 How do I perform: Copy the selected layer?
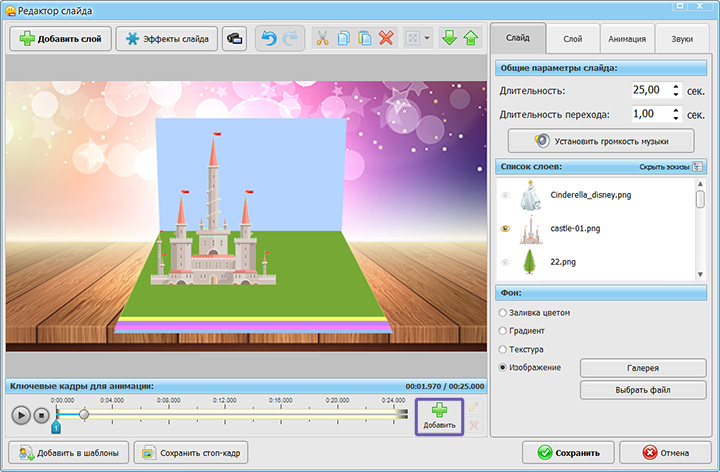tap(343, 38)
